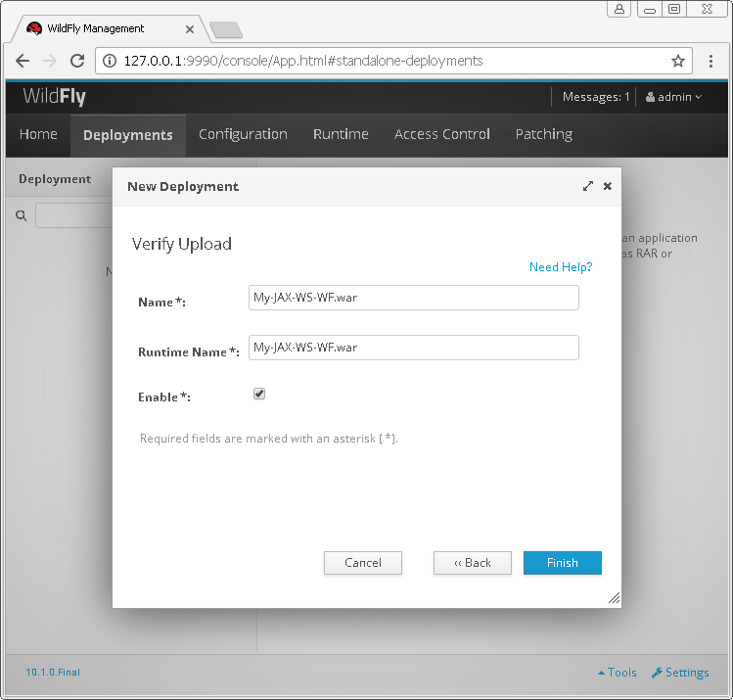Click the dialog resize grip corner
This screenshot has height=700, width=733.
tap(615, 598)
